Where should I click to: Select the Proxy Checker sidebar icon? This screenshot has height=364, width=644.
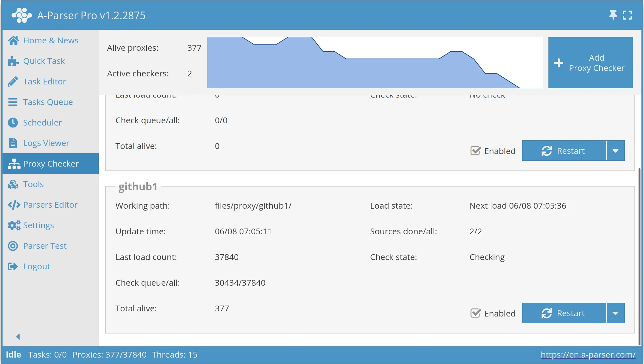click(x=13, y=163)
